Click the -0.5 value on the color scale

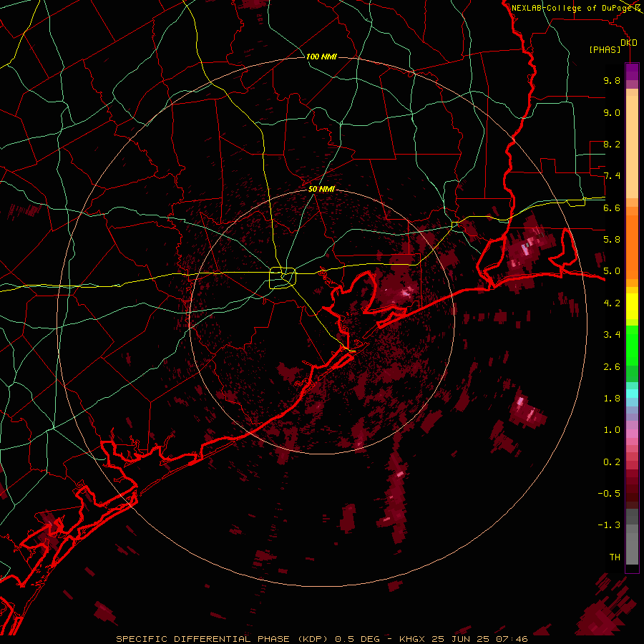tap(609, 494)
